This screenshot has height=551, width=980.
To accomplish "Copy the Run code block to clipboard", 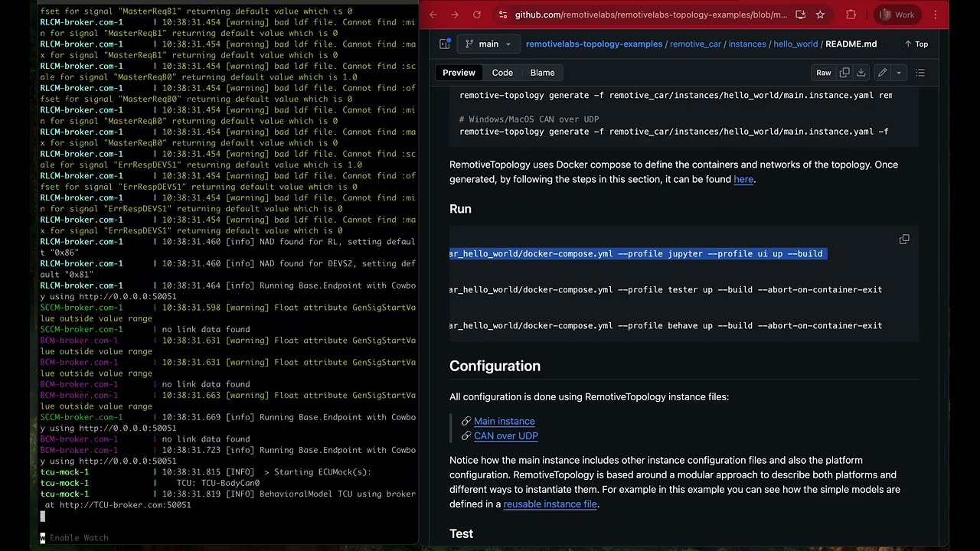I will click(904, 240).
